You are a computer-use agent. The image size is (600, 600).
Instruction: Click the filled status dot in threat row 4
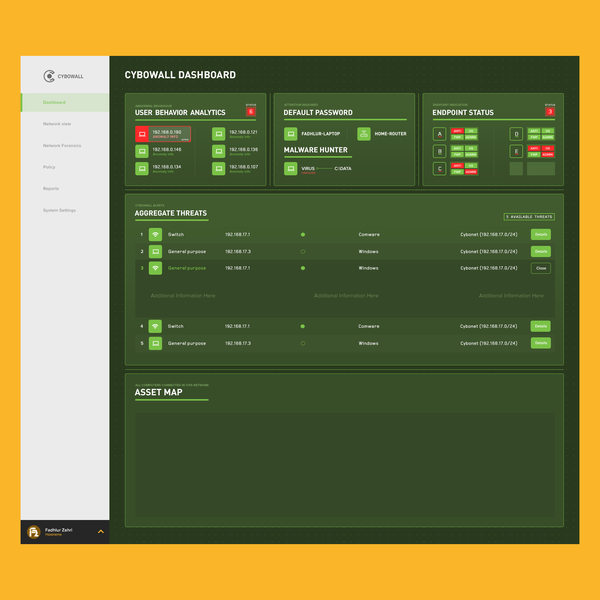302,326
